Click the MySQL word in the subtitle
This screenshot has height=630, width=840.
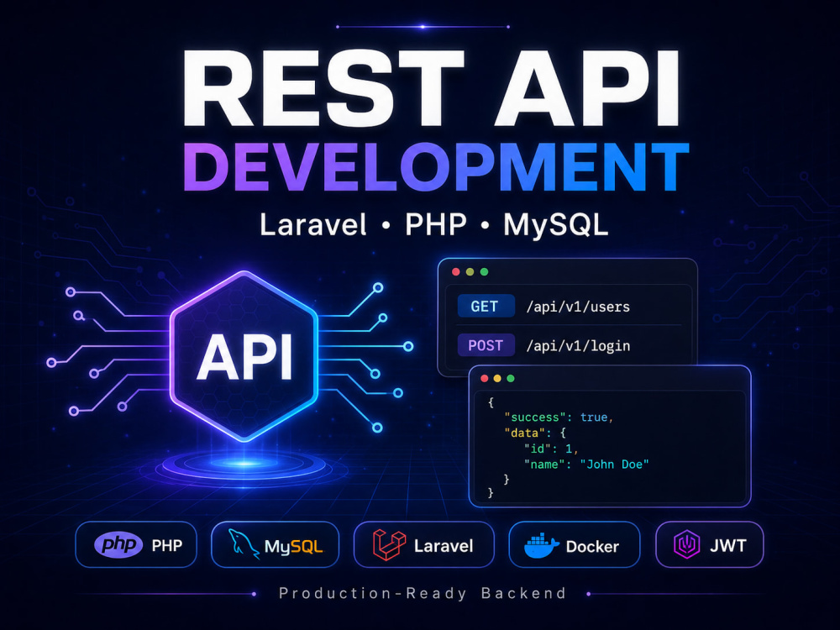[556, 225]
